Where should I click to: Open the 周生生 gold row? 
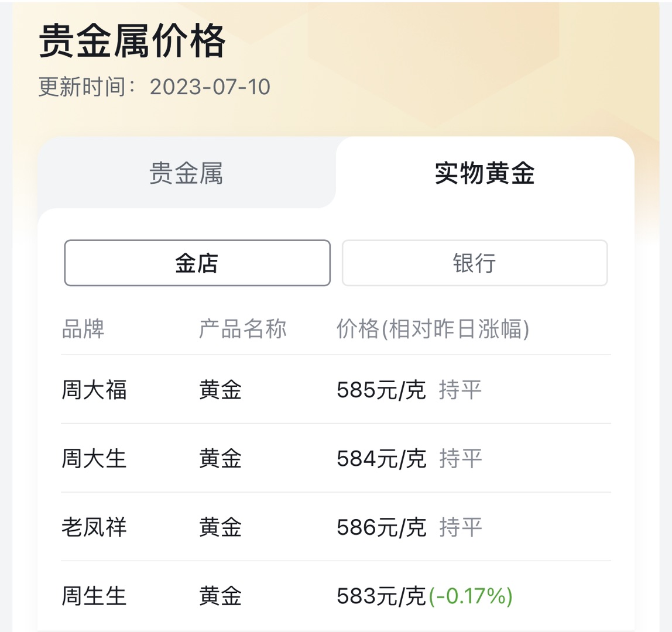[336, 596]
